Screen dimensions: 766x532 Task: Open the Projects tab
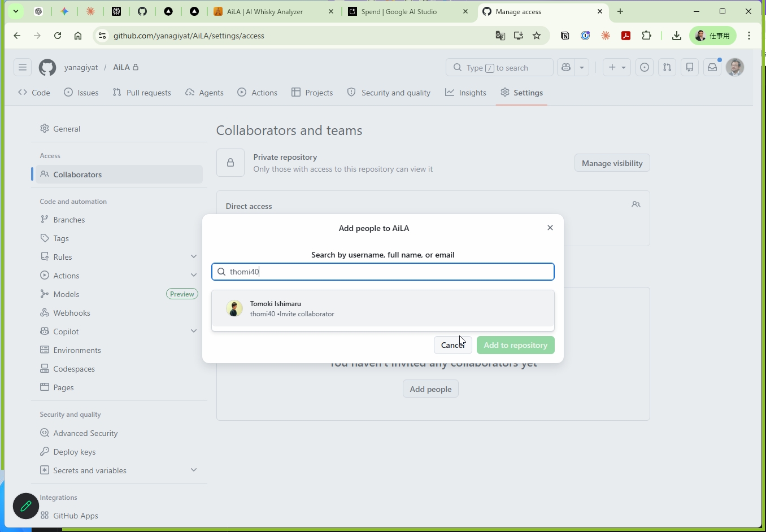[x=312, y=93]
